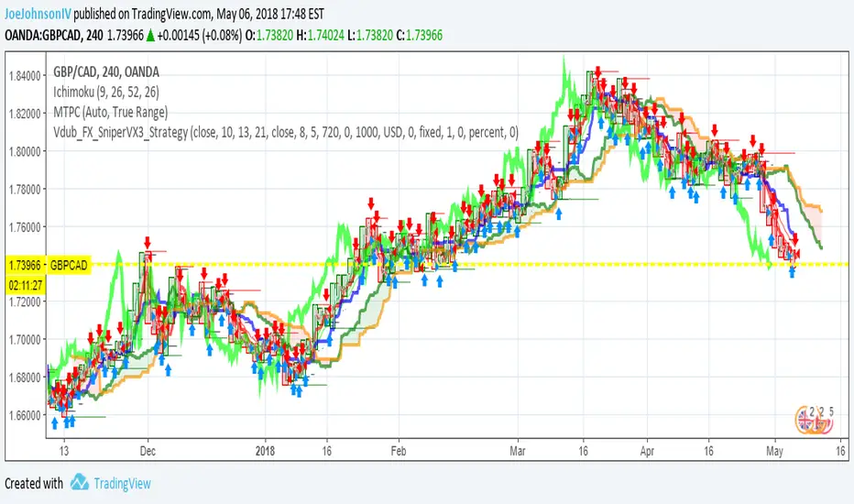Click the 13 date label on time axis
The image size is (854, 504).
(x=64, y=451)
